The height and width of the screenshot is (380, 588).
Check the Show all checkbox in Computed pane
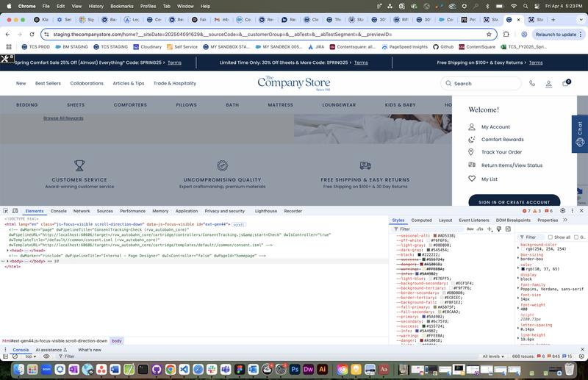(x=550, y=237)
